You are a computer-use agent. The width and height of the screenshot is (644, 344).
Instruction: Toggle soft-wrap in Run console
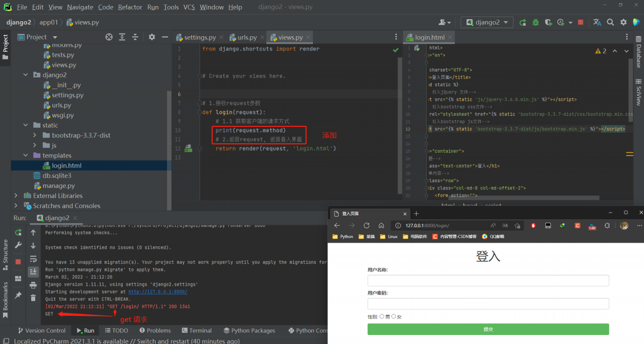coord(33,259)
